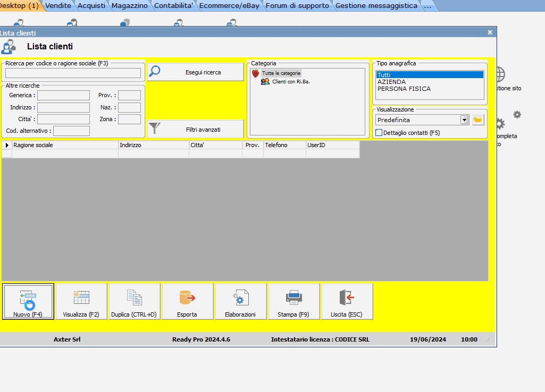Click Intestatario licenza : CODICE SRL text
The image size is (545, 392).
click(x=320, y=339)
